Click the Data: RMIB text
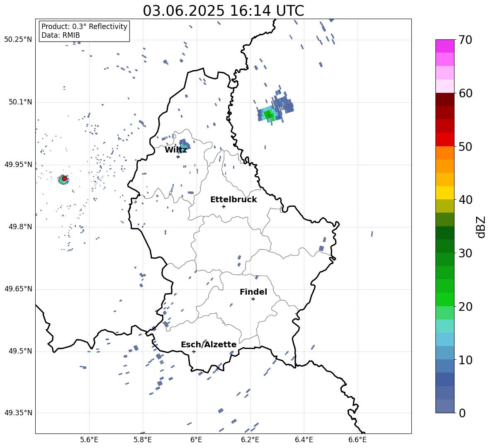This screenshot has width=491, height=448. pos(61,35)
